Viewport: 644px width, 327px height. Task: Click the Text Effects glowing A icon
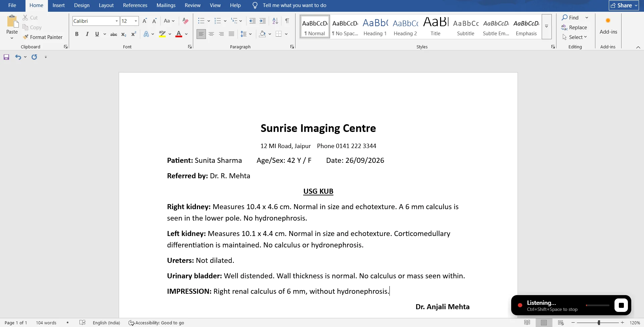coord(146,34)
